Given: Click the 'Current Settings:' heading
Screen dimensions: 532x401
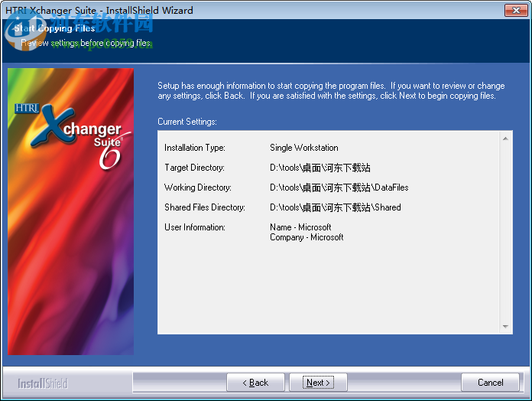Looking at the screenshot, I should [x=187, y=122].
